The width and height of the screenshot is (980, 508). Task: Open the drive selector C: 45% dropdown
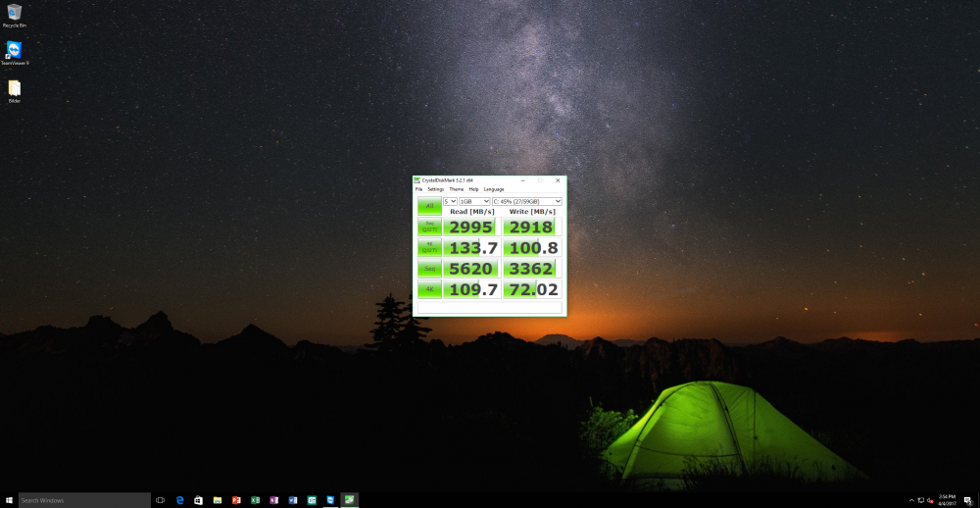click(527, 201)
